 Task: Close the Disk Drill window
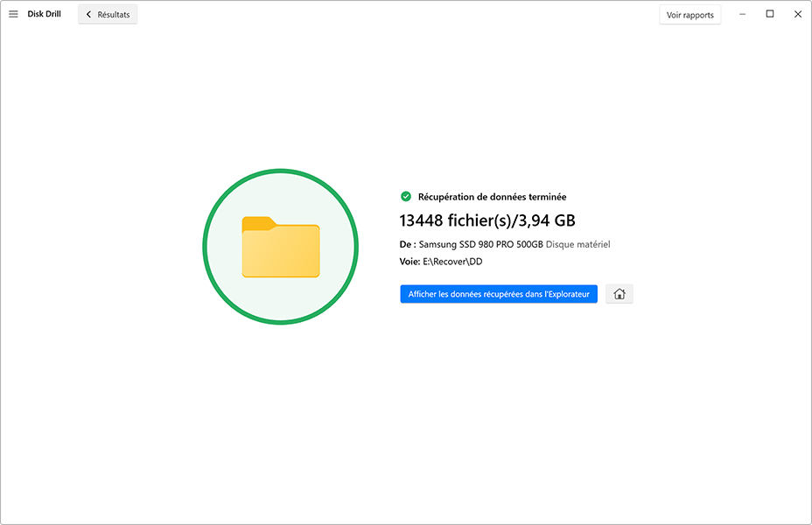point(797,14)
